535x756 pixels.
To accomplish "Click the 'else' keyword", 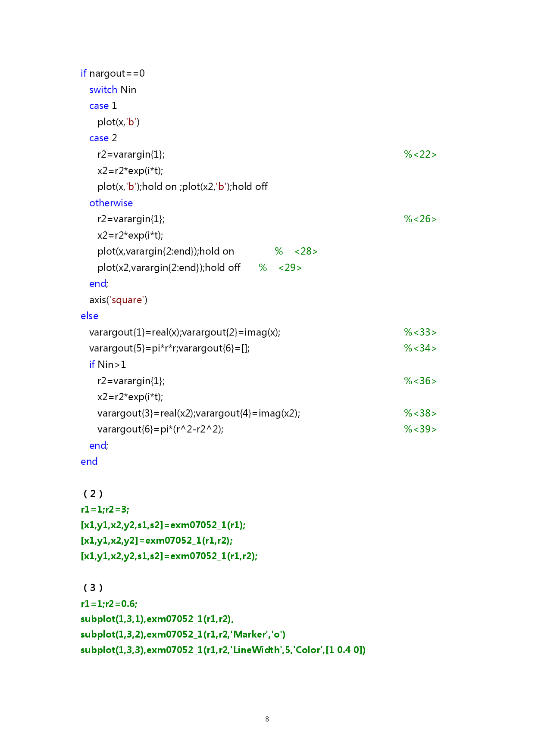I will pos(89,316).
